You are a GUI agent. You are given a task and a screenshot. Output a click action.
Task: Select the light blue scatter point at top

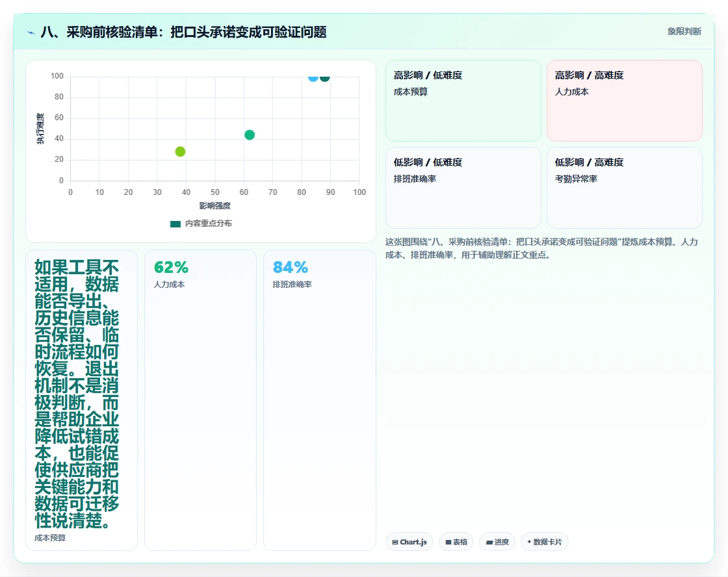313,77
